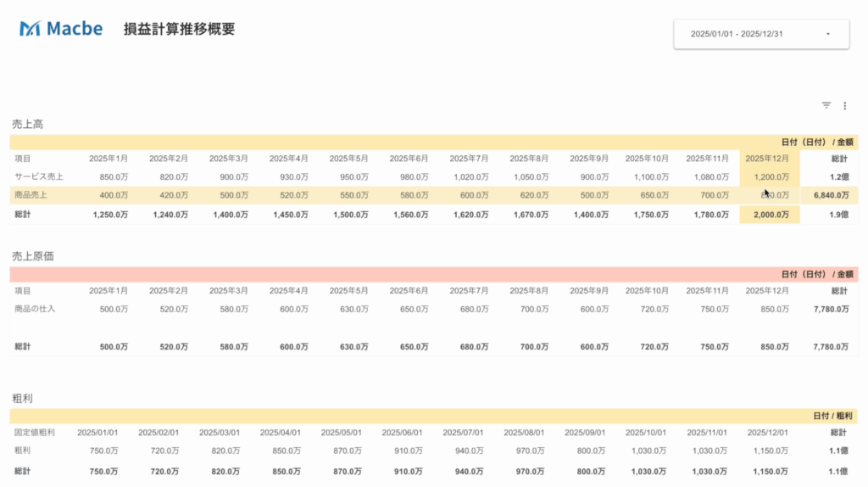The image size is (868, 487).
Task: Open the three-dot more options menu
Action: pyautogui.click(x=844, y=105)
